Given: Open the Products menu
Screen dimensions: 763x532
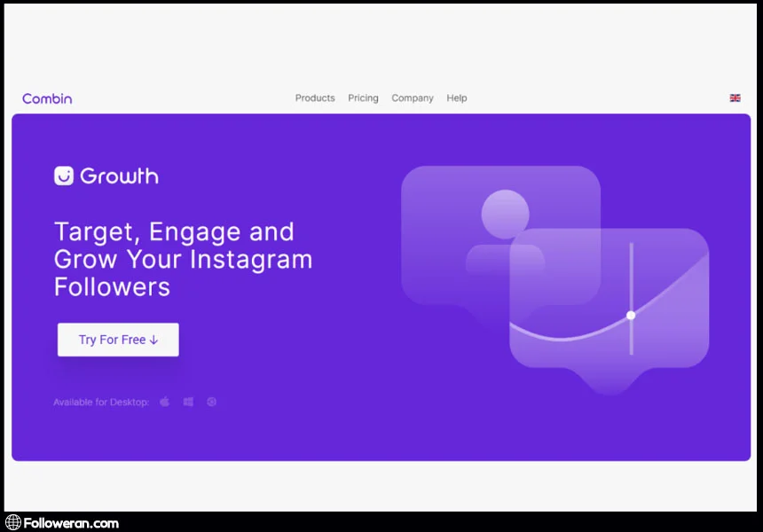Looking at the screenshot, I should [x=315, y=98].
